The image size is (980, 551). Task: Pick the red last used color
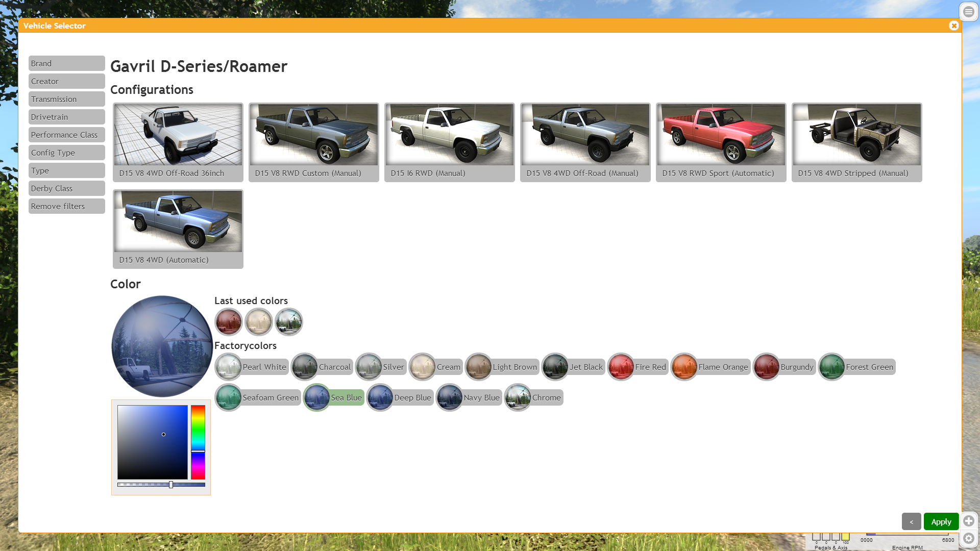coord(228,322)
